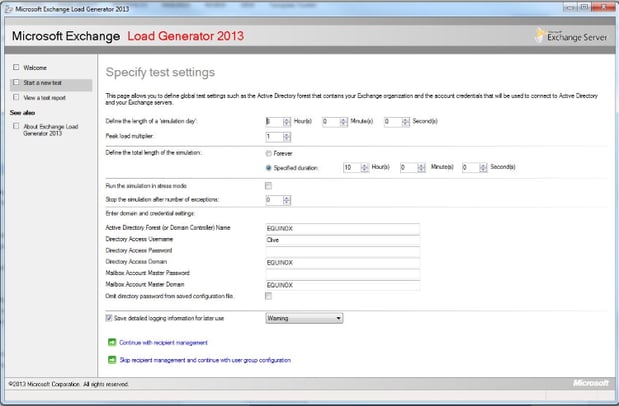Click the green arrow icon beside Continue with recipient management
The height and width of the screenshot is (406, 619).
pyautogui.click(x=112, y=342)
